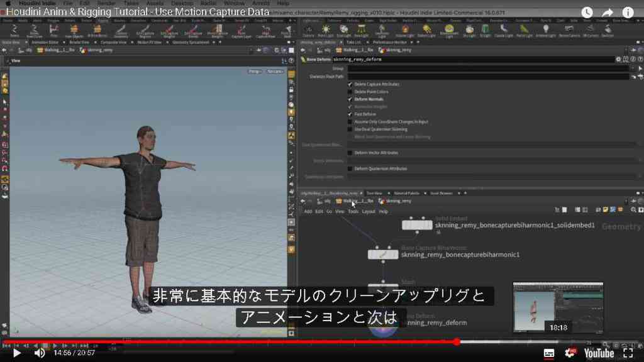Open network editor Go menu
The height and width of the screenshot is (362, 644).
pyautogui.click(x=330, y=211)
